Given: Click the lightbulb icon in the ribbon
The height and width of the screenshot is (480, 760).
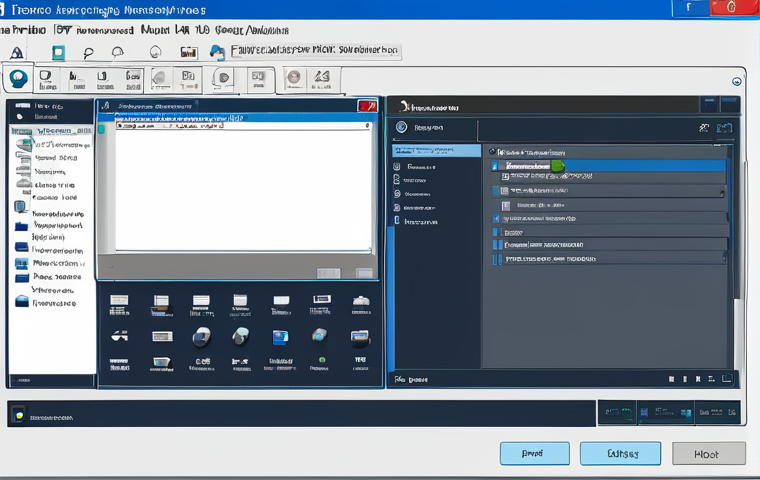Looking at the screenshot, I should 18,78.
